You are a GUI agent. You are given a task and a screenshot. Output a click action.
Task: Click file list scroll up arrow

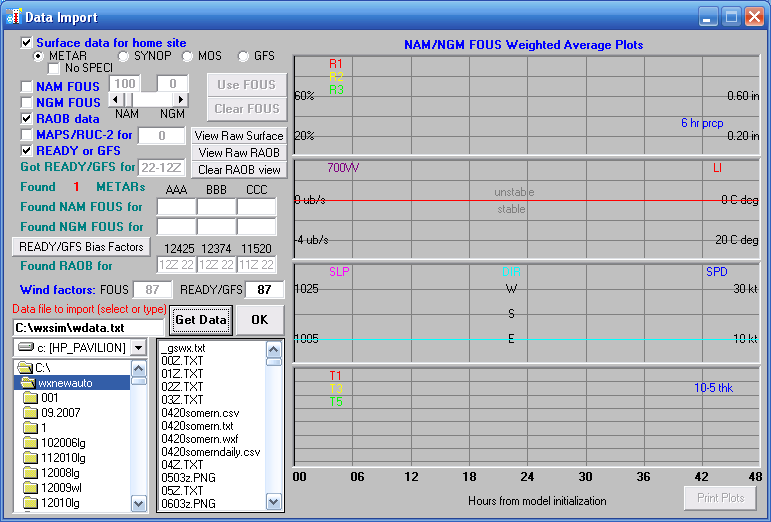tap(274, 349)
